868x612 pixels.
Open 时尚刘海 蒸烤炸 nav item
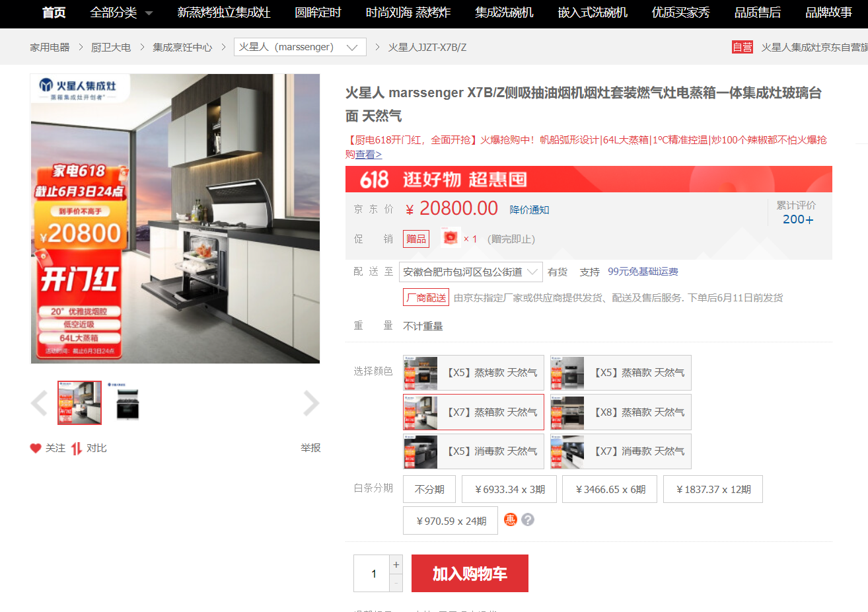pyautogui.click(x=408, y=13)
